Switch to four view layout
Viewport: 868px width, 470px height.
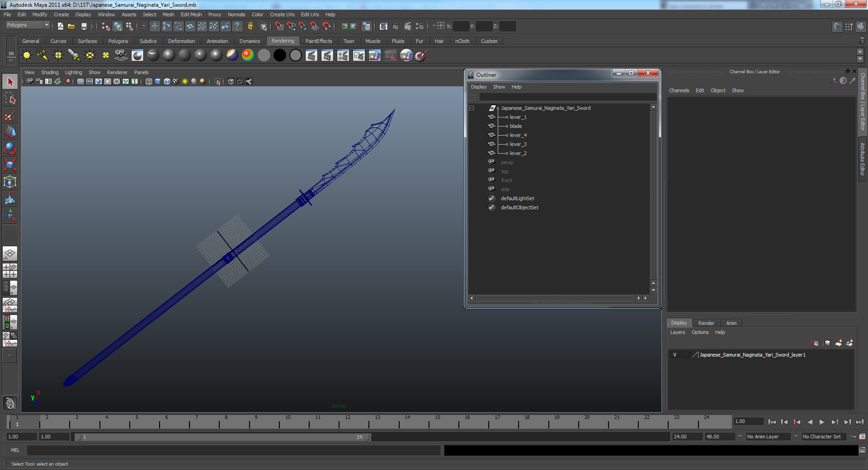tap(10, 271)
